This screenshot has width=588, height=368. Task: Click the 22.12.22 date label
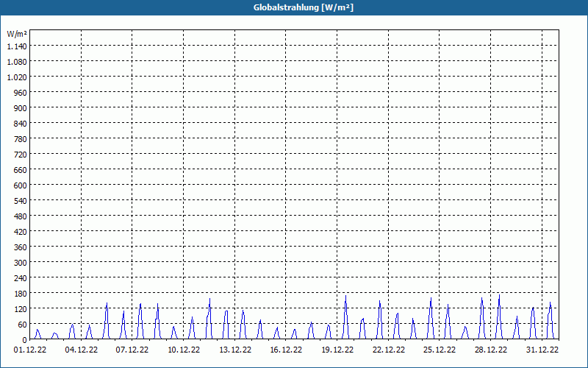click(389, 350)
